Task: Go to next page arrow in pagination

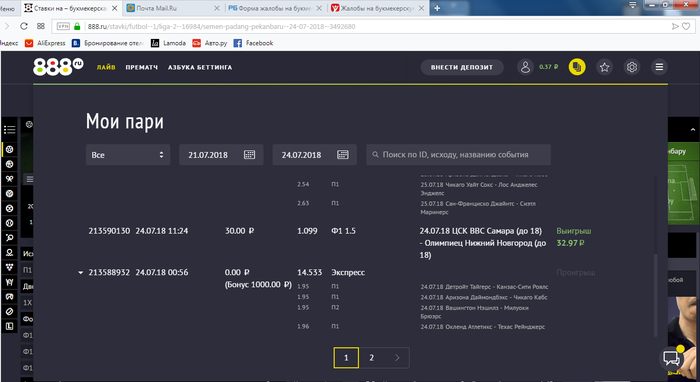Action: (x=397, y=357)
